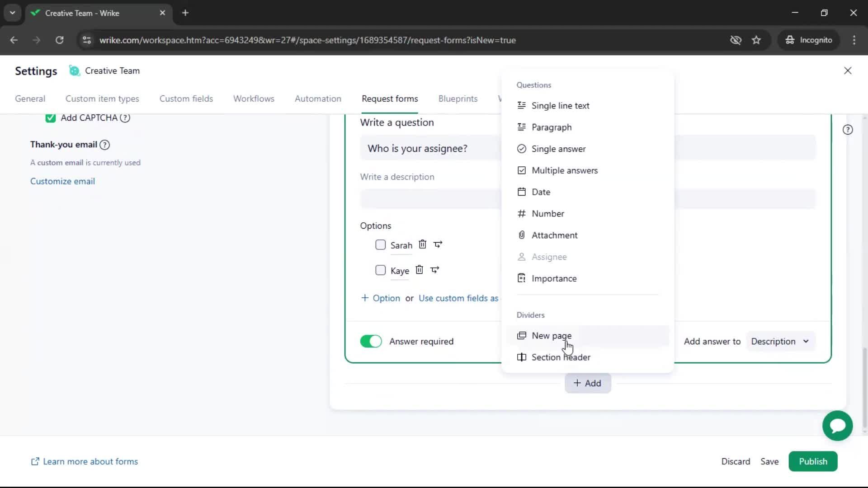Close the Creative Team - Wrike tab
Screen dimensions: 868x488
[162, 13]
